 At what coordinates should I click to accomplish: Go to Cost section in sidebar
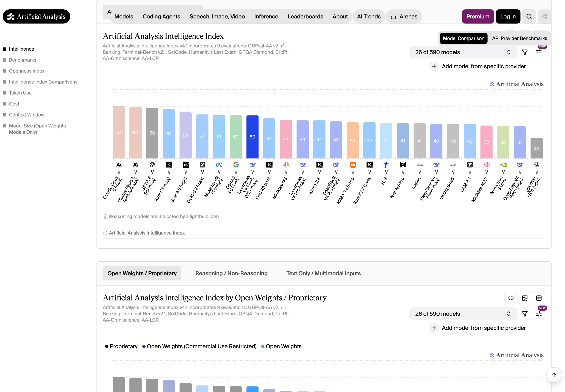14,104
